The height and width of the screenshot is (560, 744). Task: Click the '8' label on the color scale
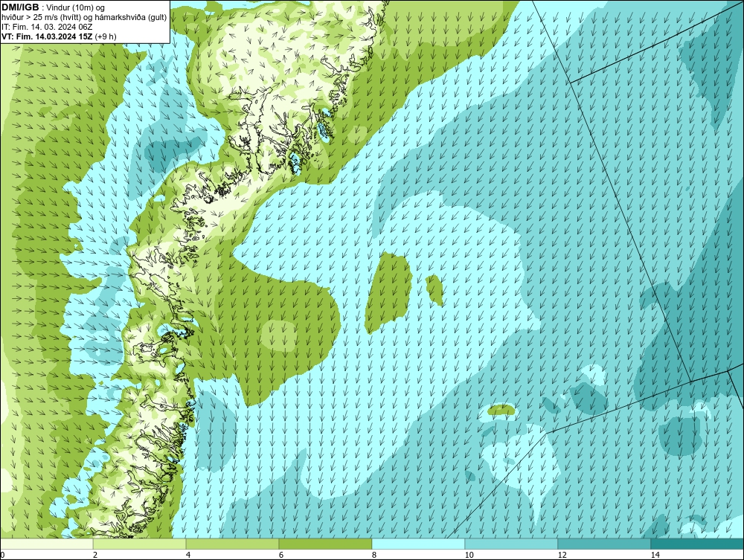tap(374, 555)
